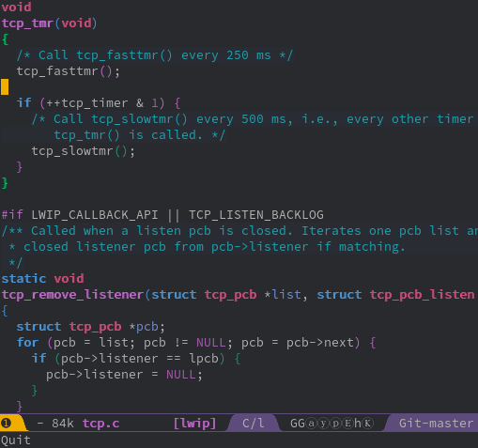This screenshot has width=478, height=448.
Task: Click the circled p minor-mode indicator
Action: 335,424
